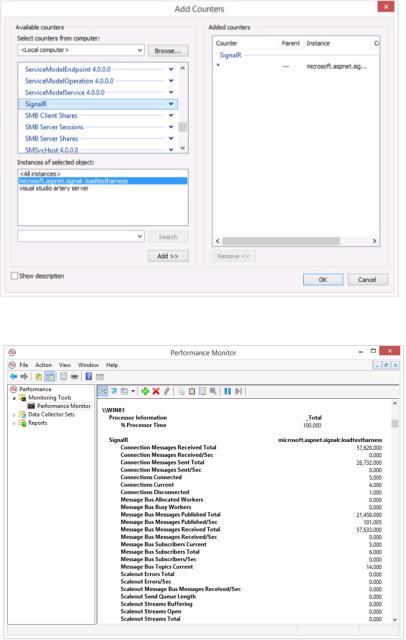The width and height of the screenshot is (406, 640).
Task: Expand the SMB Server Sessions counter group
Action: [x=171, y=127]
